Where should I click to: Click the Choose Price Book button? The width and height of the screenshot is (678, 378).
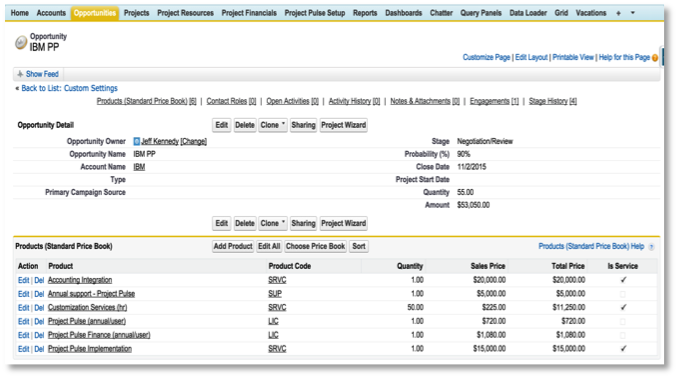tap(315, 247)
